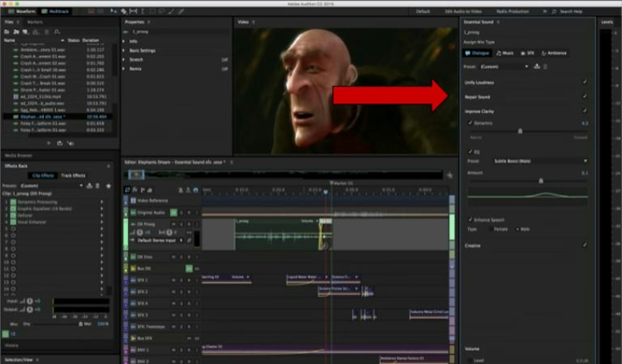
Task: Toggle power for DeEsser effect
Action: [x=13, y=215]
